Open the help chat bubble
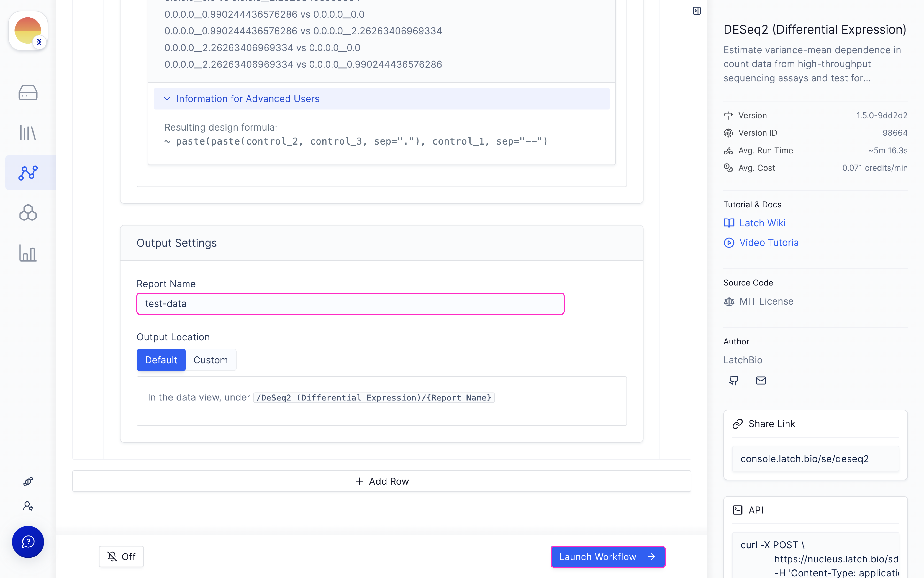 pyautogui.click(x=28, y=542)
